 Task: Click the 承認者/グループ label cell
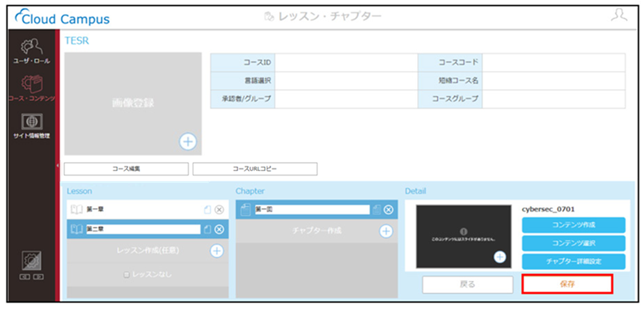pyautogui.click(x=243, y=99)
